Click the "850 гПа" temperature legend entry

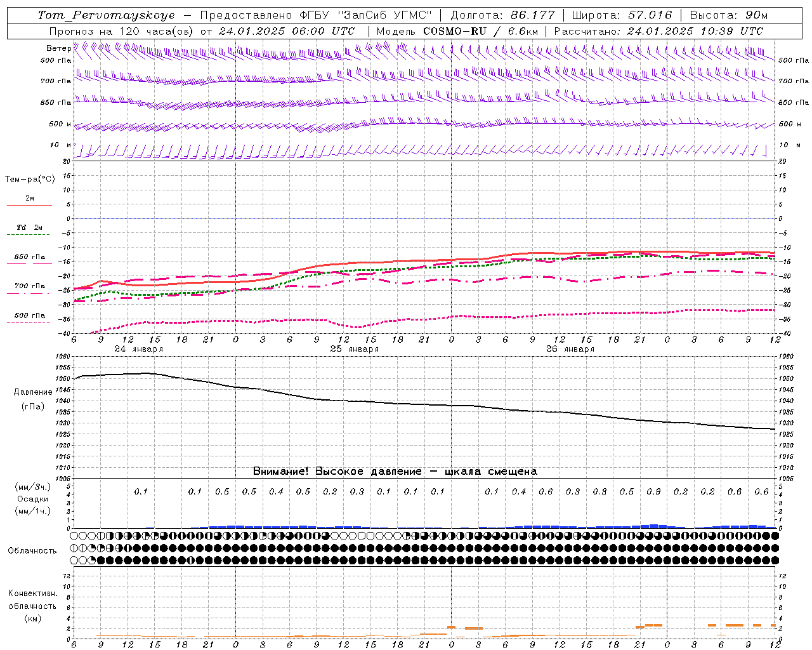click(x=30, y=257)
